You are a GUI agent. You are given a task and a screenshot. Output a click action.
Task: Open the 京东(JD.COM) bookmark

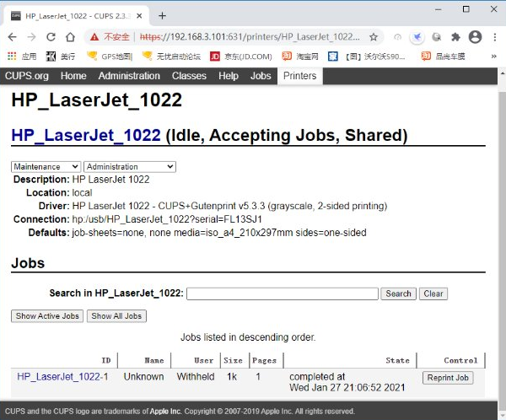tap(240, 57)
